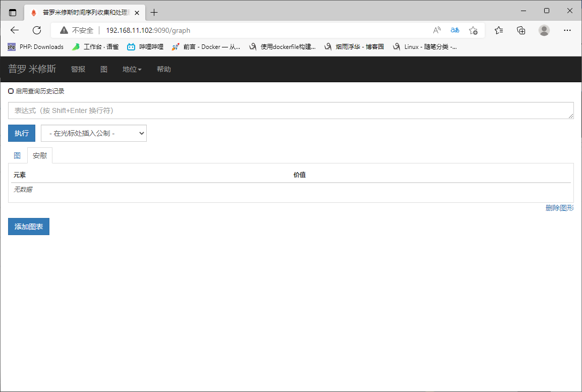The height and width of the screenshot is (392, 582).
Task: Grab the textarea resize handle
Action: [570, 116]
